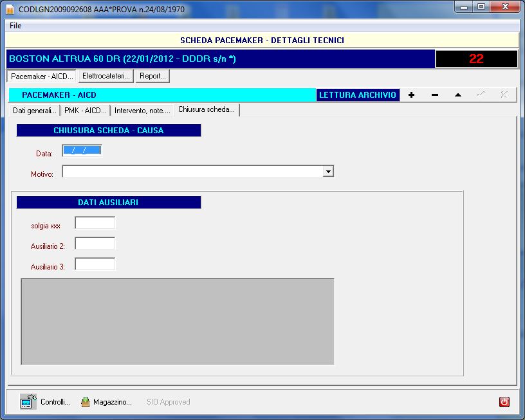Switch to Pacemaker - AICD tab

[42, 77]
